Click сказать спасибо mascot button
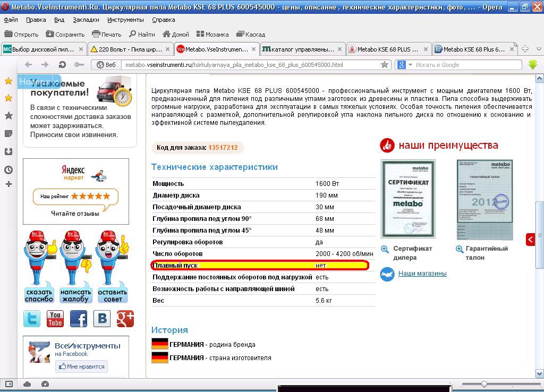This screenshot has width=544, height=392. pos(39,267)
